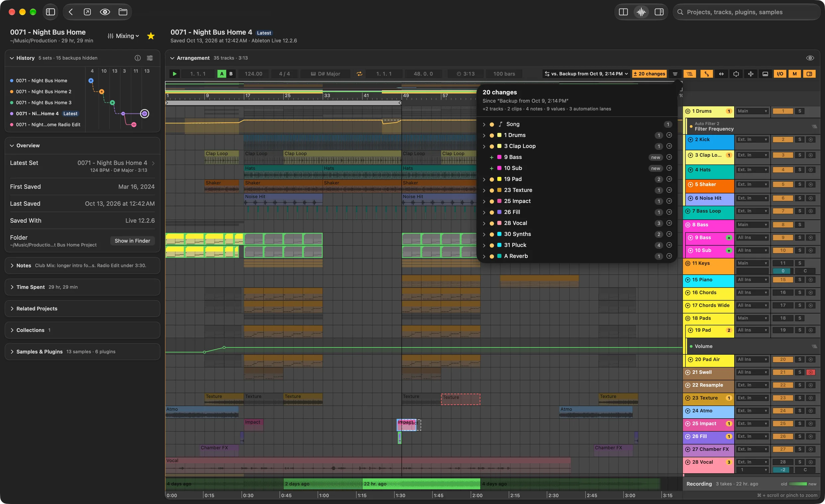Click the jump arrow icon on 31 Pluck change row
The height and width of the screenshot is (504, 825).
[669, 245]
